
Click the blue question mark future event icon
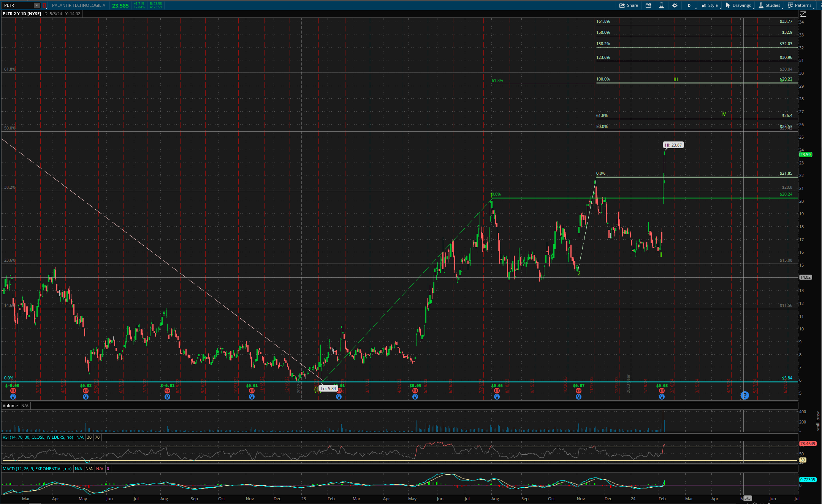744,395
